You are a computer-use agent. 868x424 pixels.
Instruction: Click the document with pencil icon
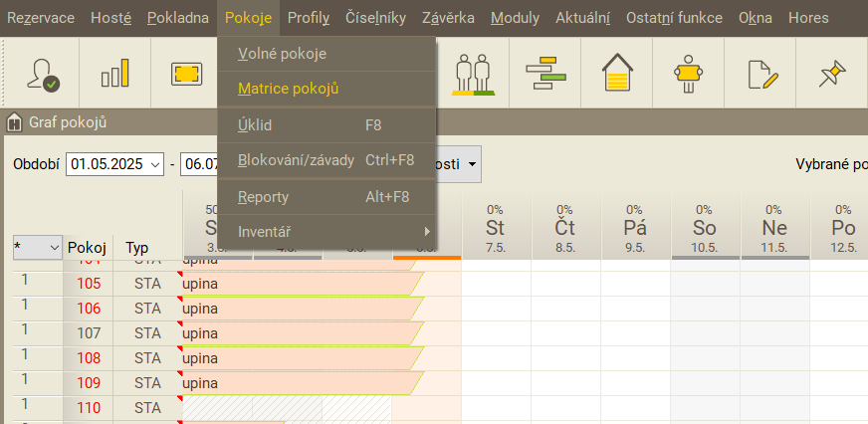(x=760, y=73)
